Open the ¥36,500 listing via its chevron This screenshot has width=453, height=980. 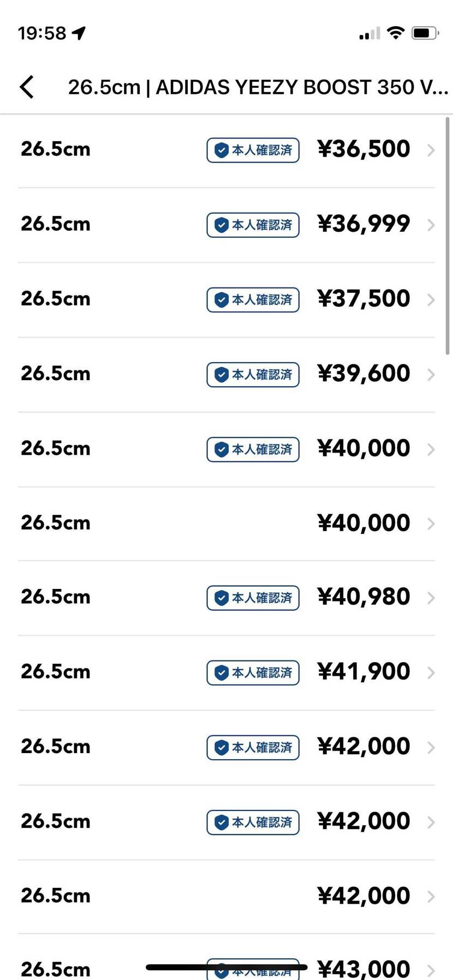point(431,150)
